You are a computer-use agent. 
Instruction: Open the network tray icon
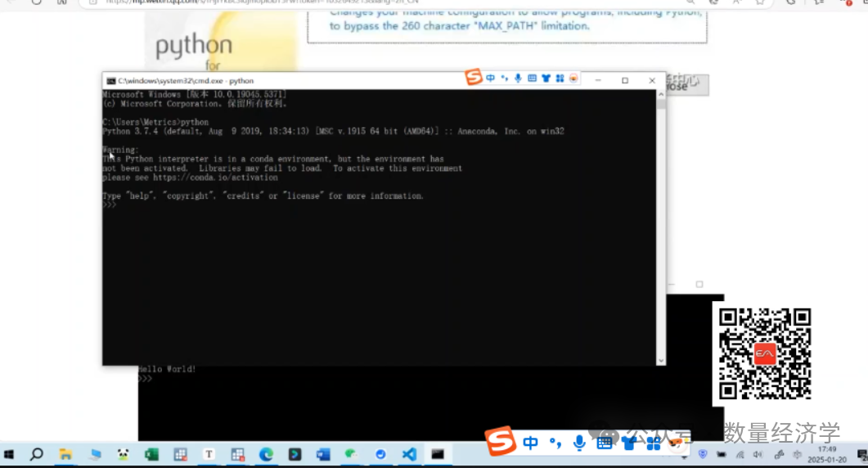(x=740, y=455)
